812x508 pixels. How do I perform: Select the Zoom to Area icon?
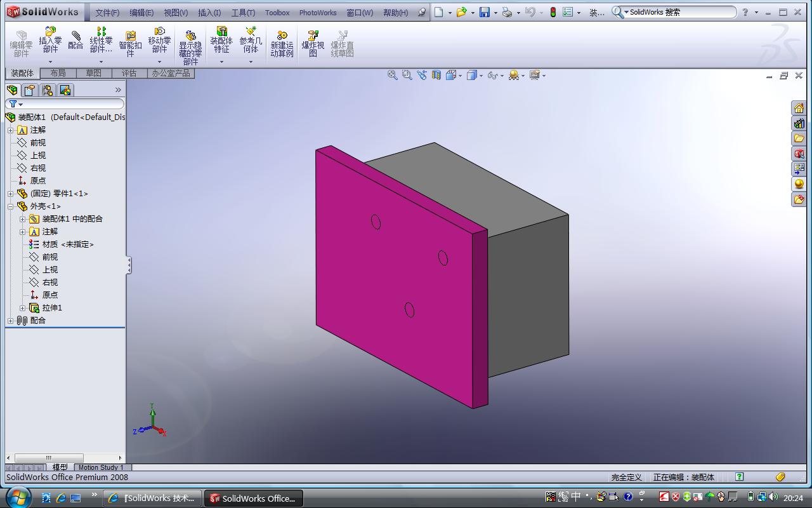click(407, 75)
